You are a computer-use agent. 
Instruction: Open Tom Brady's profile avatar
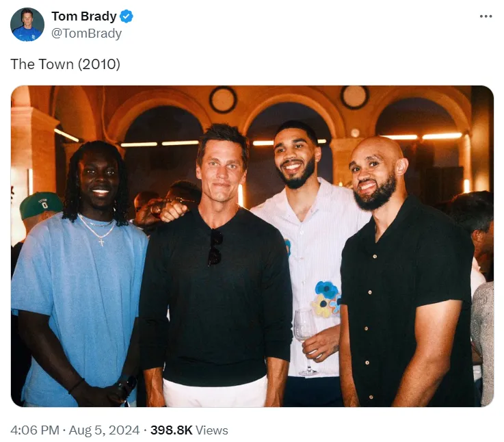27,25
